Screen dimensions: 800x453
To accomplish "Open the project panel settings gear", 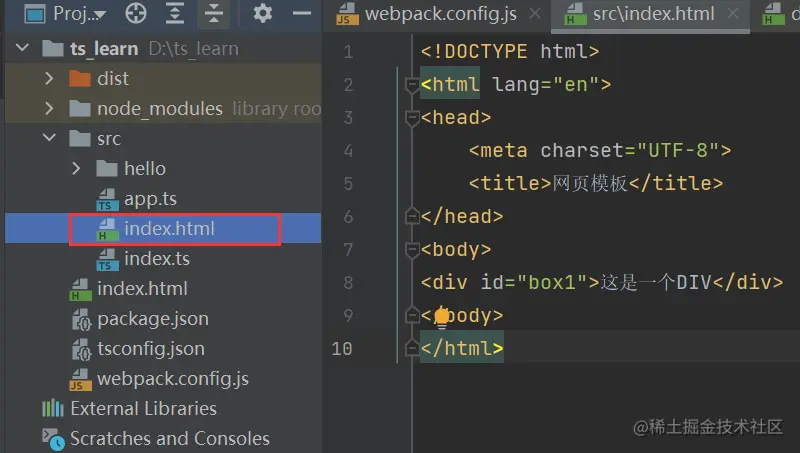I will pos(263,13).
